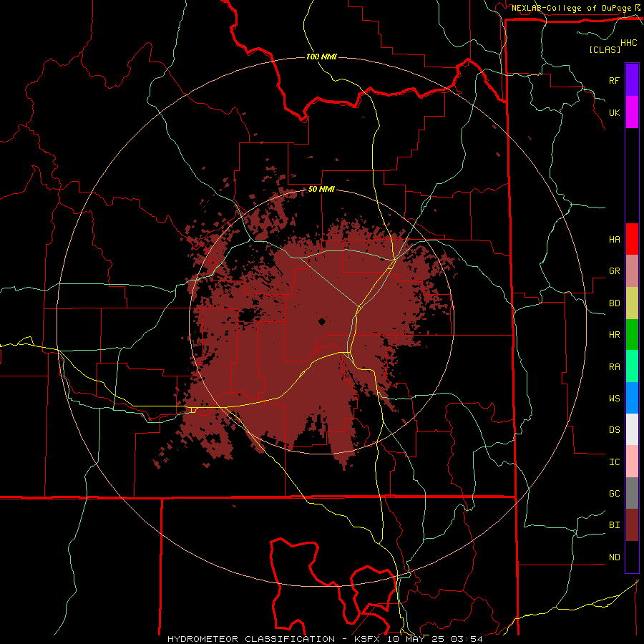Screen dimensions: 644x644
Task: Click the HHC product label
Action: click(x=628, y=43)
